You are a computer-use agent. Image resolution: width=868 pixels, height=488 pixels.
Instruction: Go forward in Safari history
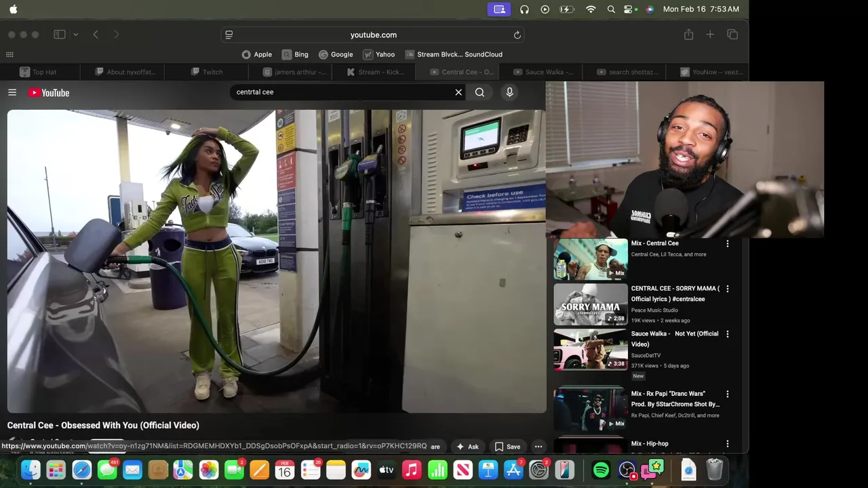(x=116, y=35)
